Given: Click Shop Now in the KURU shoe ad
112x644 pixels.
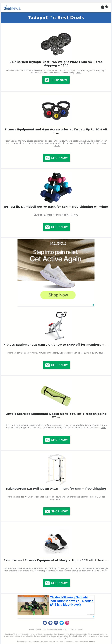Looking at the screenshot, I should point(58,295).
